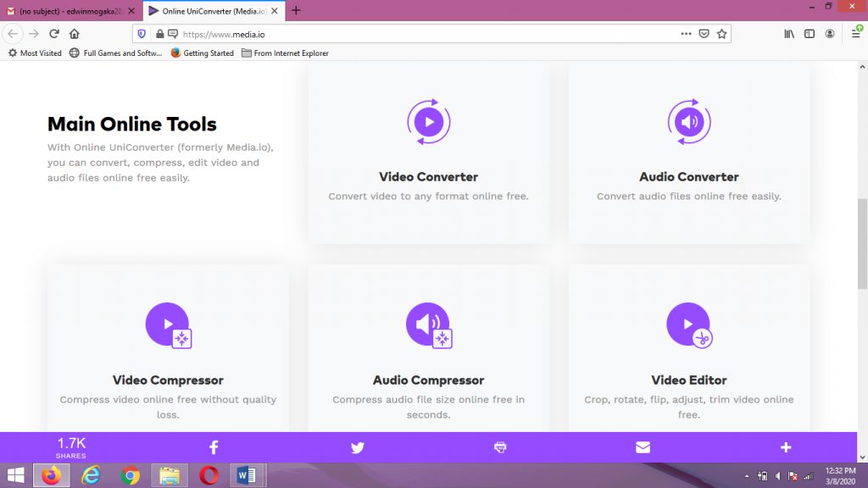Show site security lock information
Viewport: 868px width, 488px height.
(x=159, y=34)
